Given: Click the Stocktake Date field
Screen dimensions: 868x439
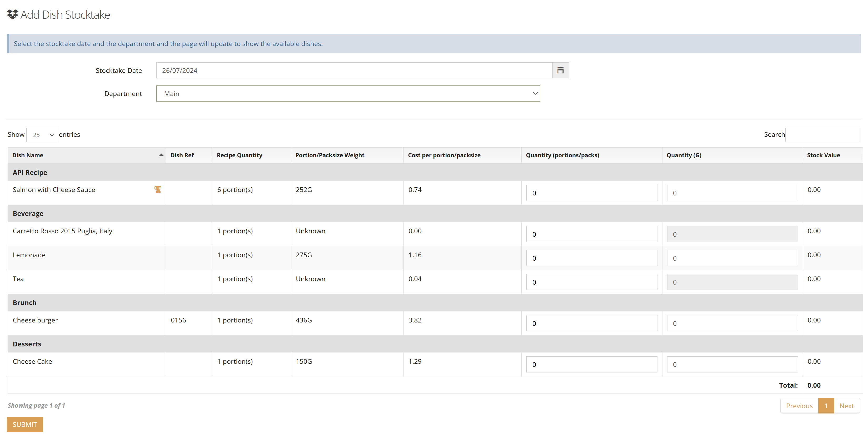Looking at the screenshot, I should (354, 70).
